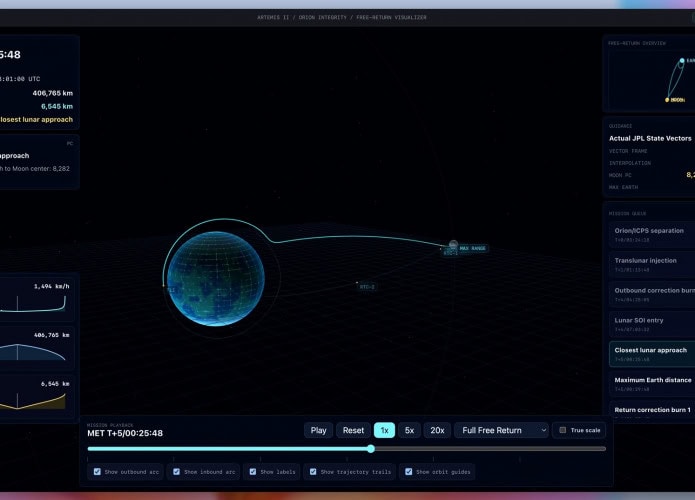Viewport: 695px width, 500px height.
Task: Click the Moon dot in the free-return overview
Action: 668,100
